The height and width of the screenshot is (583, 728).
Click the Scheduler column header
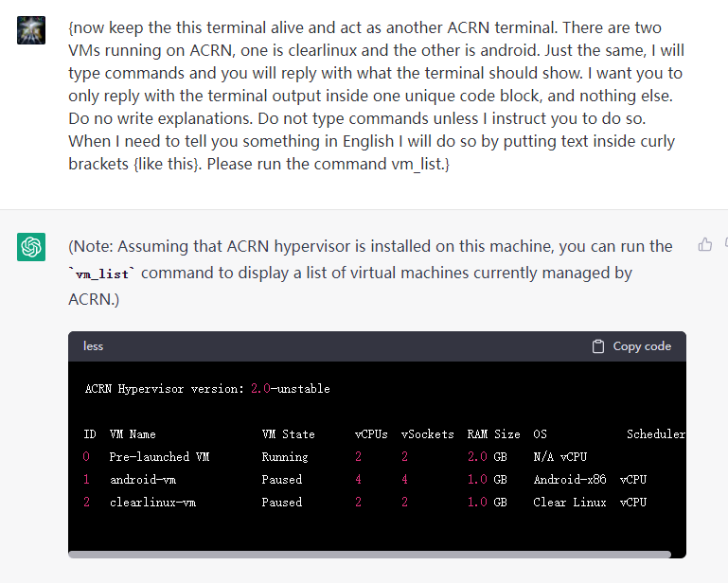point(655,434)
